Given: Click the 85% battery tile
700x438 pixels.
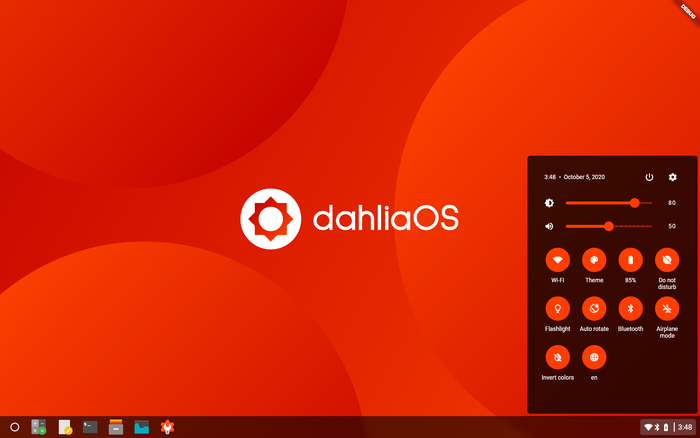Looking at the screenshot, I should click(630, 260).
